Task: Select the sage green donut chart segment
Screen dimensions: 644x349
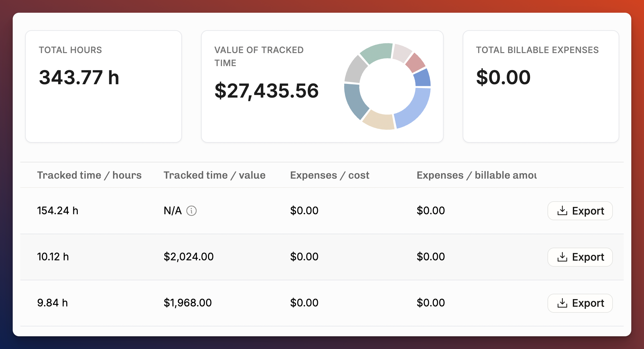Action: tap(377, 52)
